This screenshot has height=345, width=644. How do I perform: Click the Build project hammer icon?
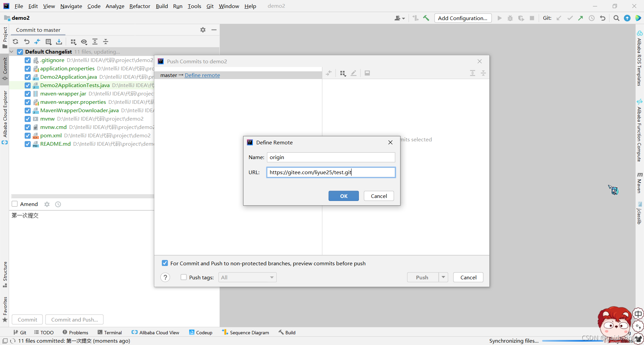click(426, 18)
